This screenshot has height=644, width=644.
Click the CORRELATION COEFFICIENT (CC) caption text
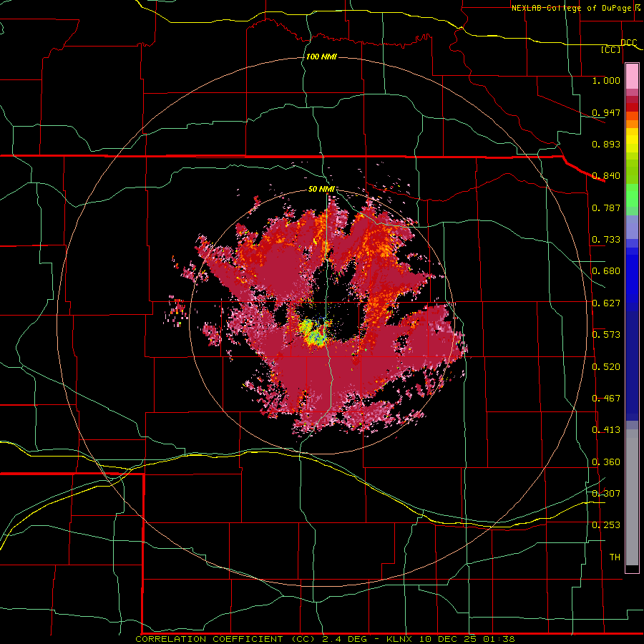coord(226,639)
